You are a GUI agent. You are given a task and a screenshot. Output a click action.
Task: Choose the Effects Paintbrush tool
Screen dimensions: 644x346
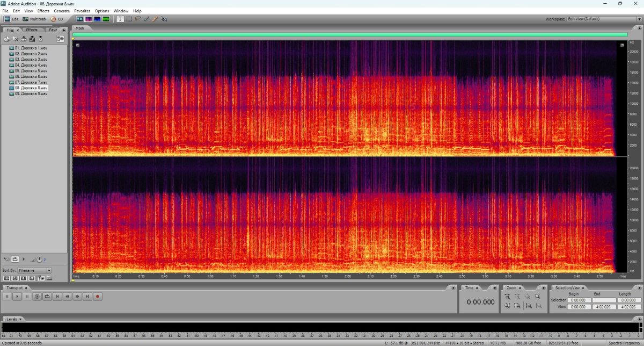146,19
